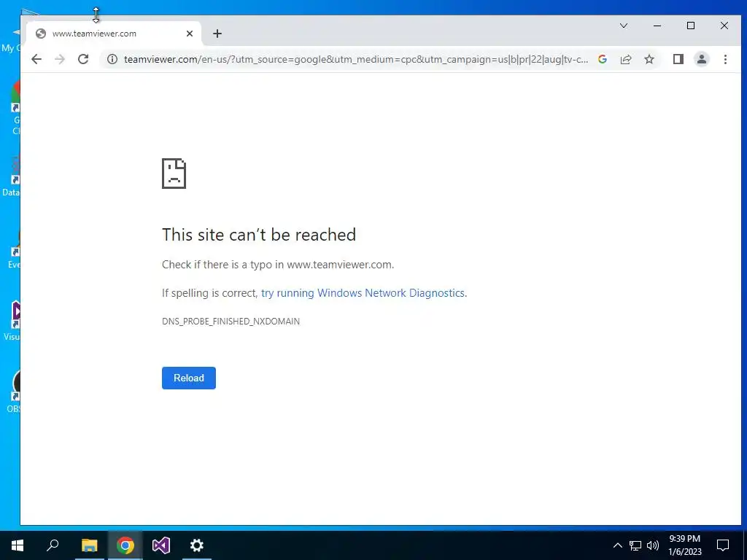Click Chrome icon in taskbar
This screenshot has width=747, height=560.
[x=125, y=545]
